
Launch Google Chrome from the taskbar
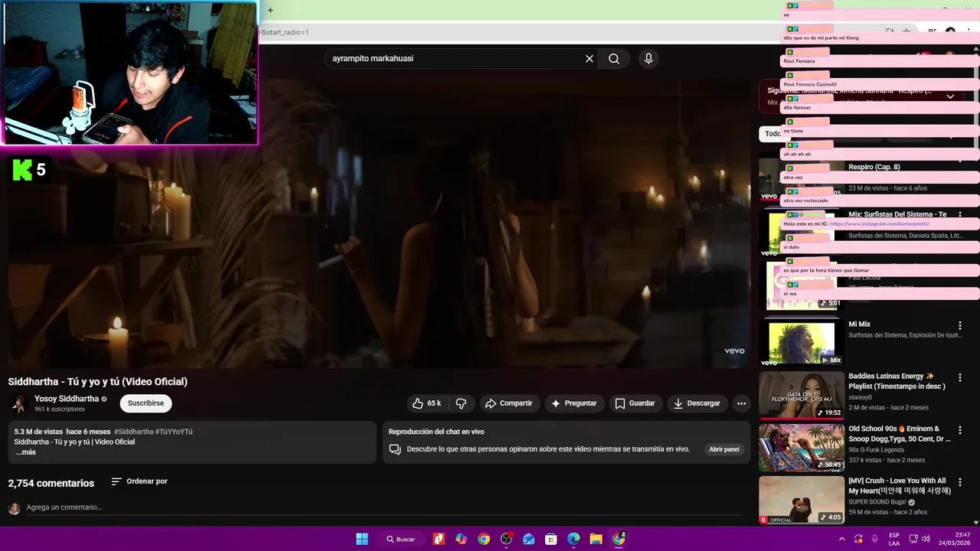point(484,539)
